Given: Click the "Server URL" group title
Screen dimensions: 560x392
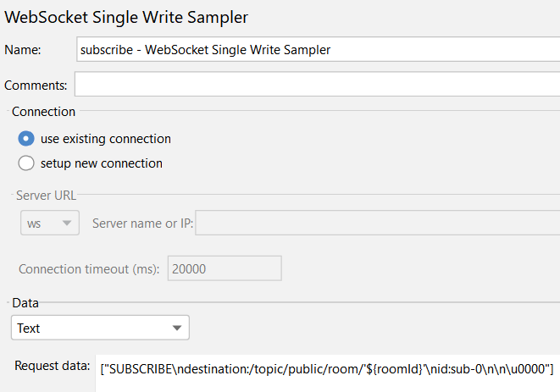Looking at the screenshot, I should [47, 196].
